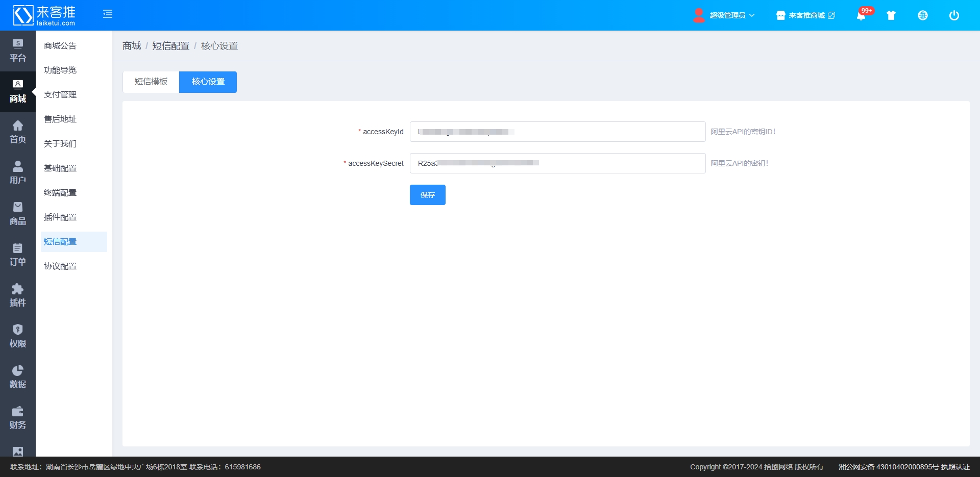Viewport: 980px width, 477px height.
Task: Go to the 首页 home sidebar section
Action: (18, 132)
